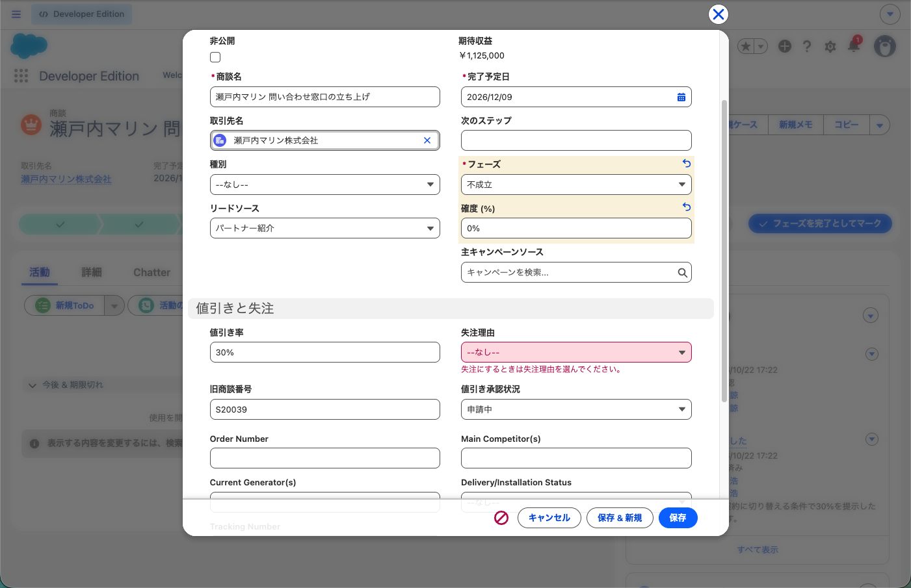
Task: Click the 新規ToDo task icon
Action: [x=43, y=305]
